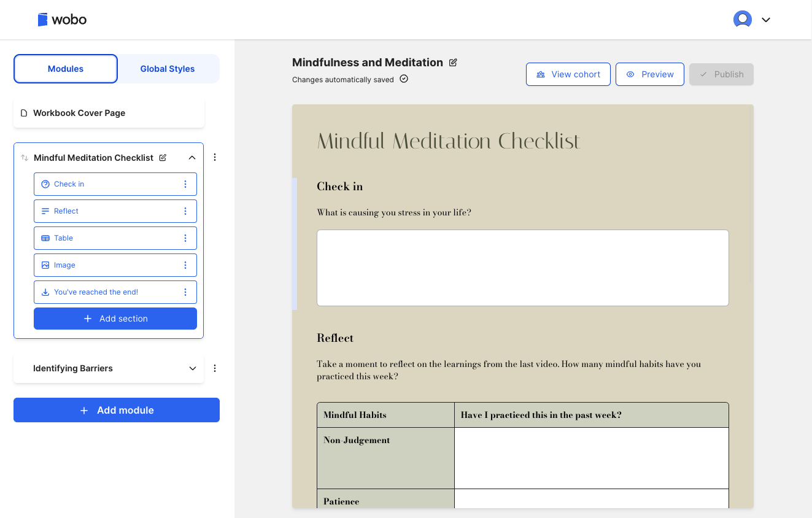This screenshot has width=812, height=518.
Task: Click the Mindful Meditation Checklist page heading
Action: click(449, 141)
